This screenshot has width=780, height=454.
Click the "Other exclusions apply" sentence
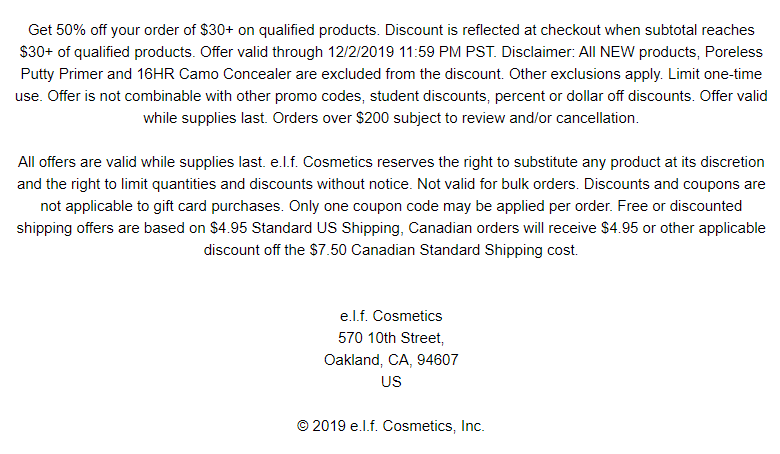pyautogui.click(x=586, y=74)
